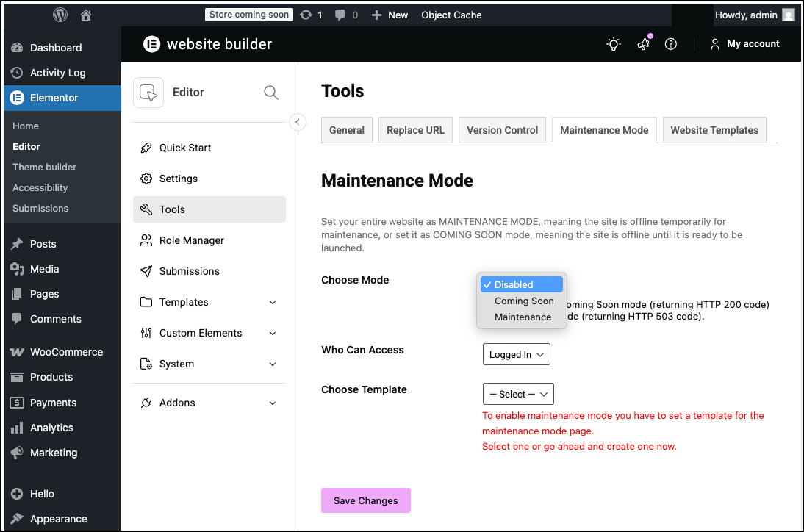
Task: Open the Who Can Access dropdown
Action: pos(517,354)
